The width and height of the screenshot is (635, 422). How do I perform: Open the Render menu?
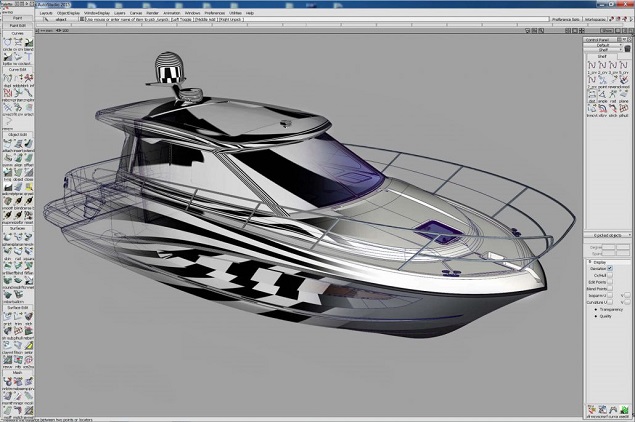(152, 13)
